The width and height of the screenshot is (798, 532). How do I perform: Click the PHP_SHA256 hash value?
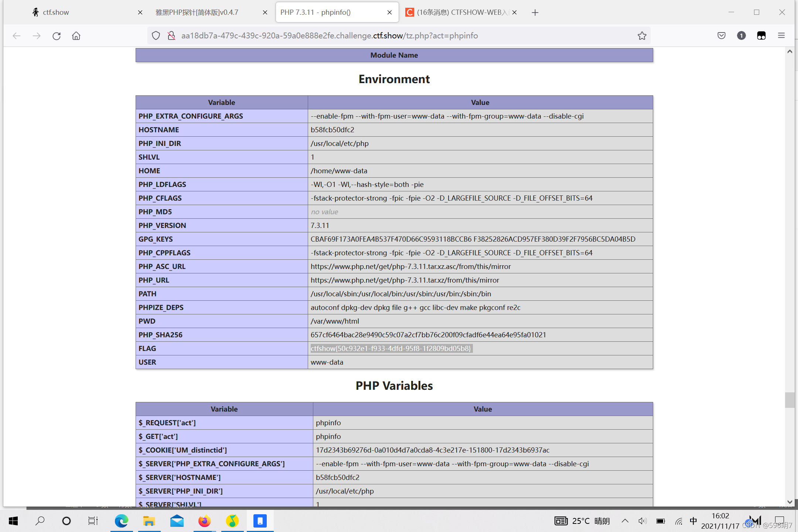pos(429,335)
